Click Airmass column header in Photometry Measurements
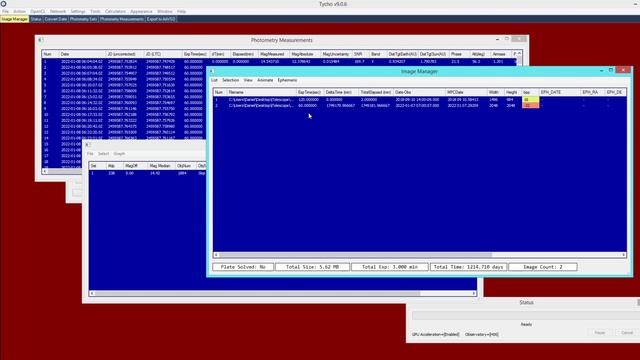Screen dimensions: 640x360 500,54
